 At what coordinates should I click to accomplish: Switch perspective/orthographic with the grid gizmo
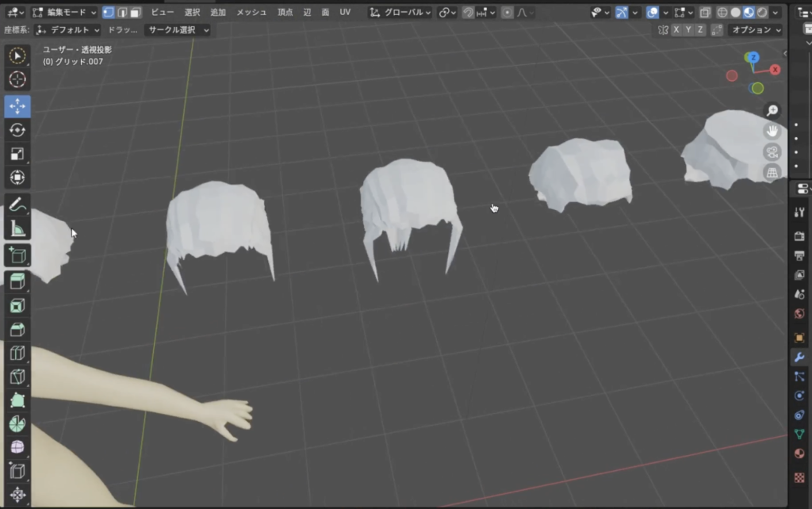click(772, 172)
